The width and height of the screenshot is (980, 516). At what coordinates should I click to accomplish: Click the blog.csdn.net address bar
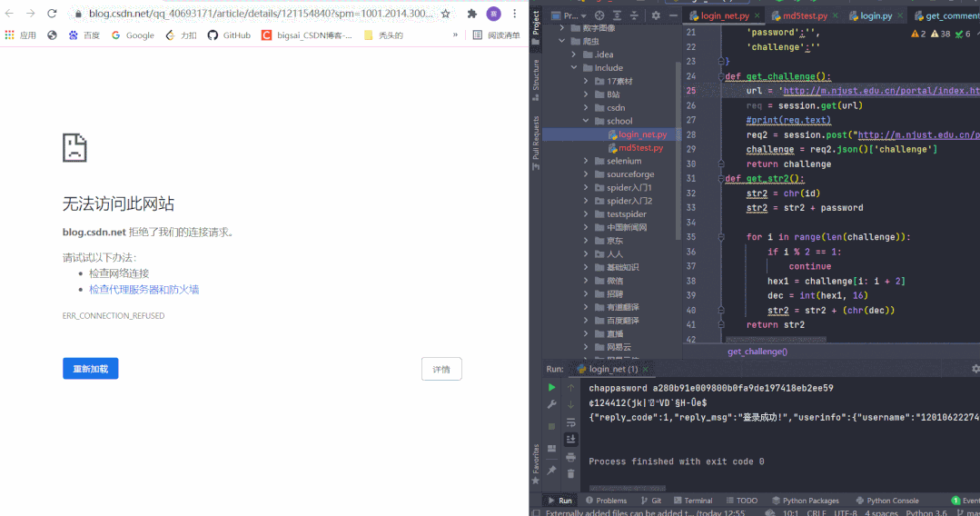coord(260,13)
